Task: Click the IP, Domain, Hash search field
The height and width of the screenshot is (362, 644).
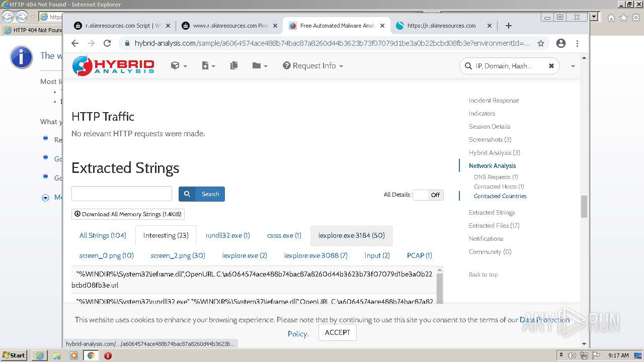Action: pos(509,66)
